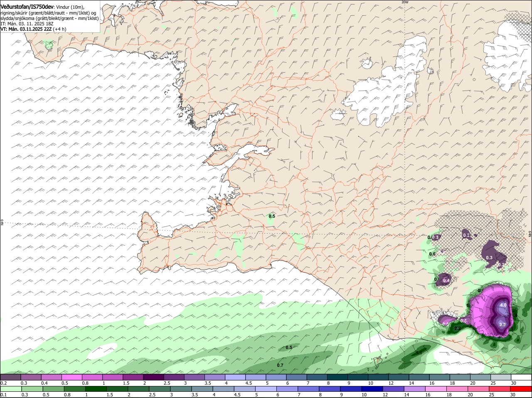Click the 0.7 rain value over the sea

280,365
